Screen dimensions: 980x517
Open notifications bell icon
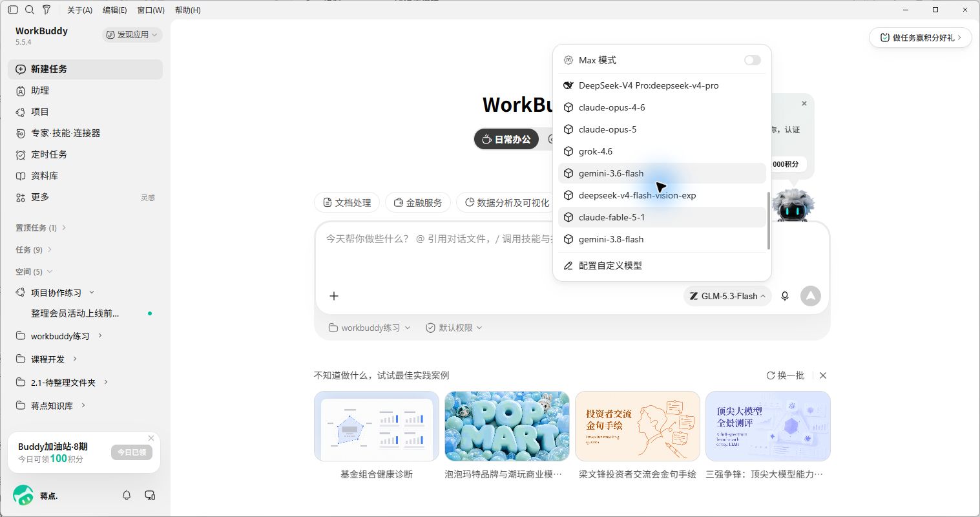coord(127,495)
